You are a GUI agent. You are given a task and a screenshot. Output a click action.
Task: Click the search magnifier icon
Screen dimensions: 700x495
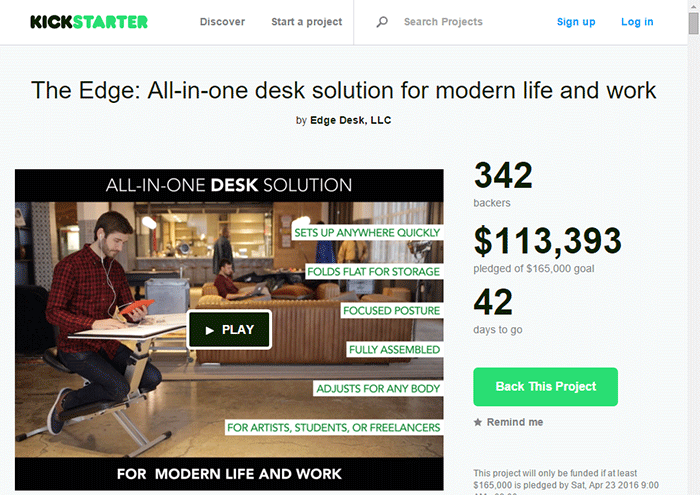pyautogui.click(x=382, y=21)
